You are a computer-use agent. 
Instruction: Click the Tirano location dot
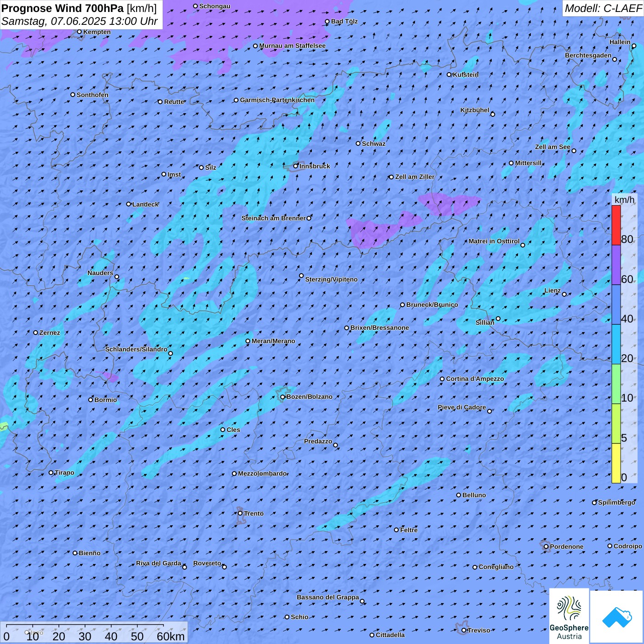pyautogui.click(x=51, y=472)
